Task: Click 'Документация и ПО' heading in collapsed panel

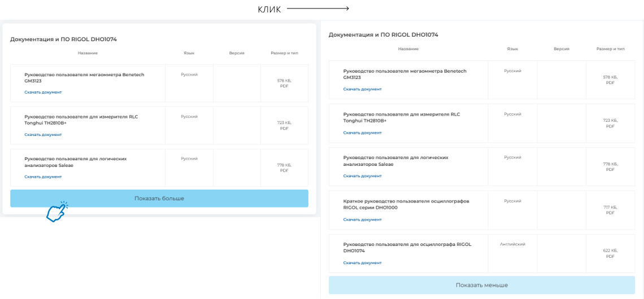Action: 63,39
